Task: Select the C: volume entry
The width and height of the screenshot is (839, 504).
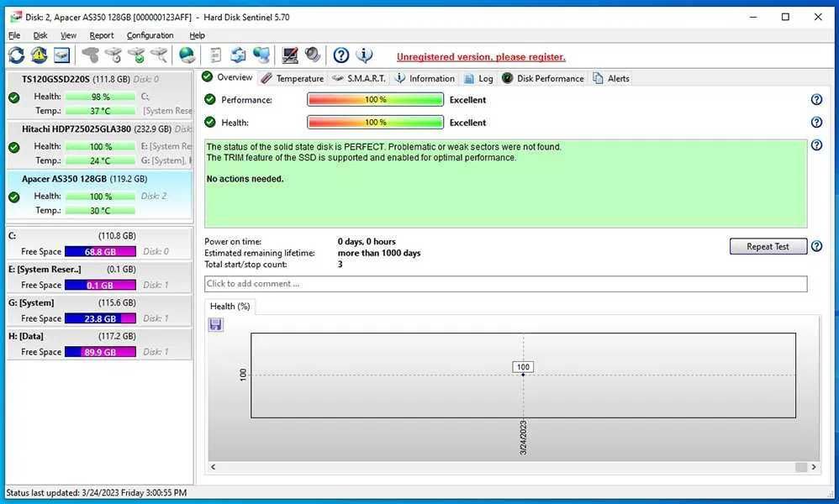Action: (x=99, y=244)
